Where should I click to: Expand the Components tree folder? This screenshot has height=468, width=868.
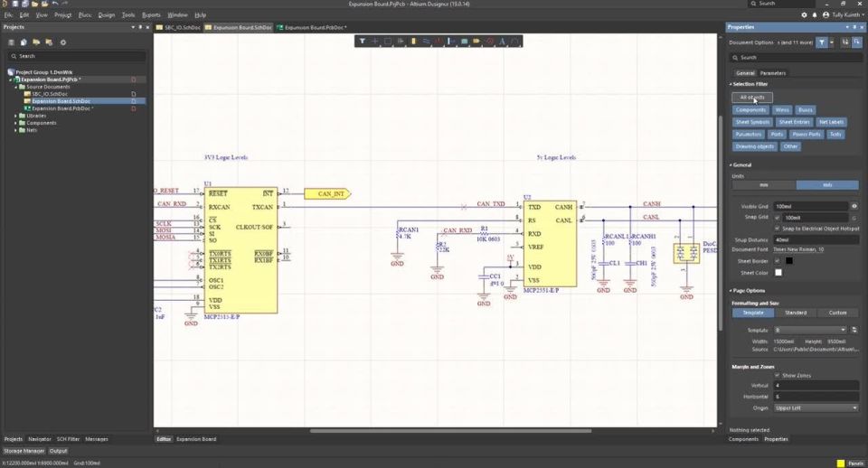tap(15, 123)
